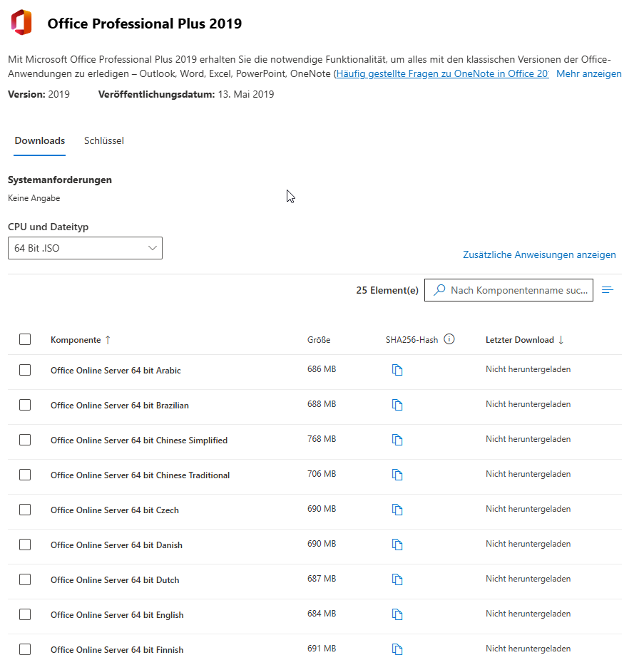The width and height of the screenshot is (644, 655).
Task: Click the component name search field
Action: coord(518,290)
